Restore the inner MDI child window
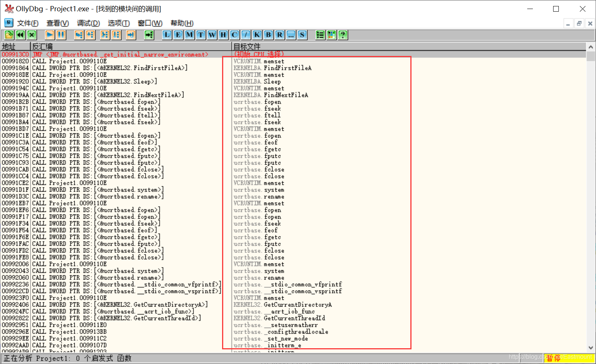This screenshot has height=364, width=596. tap(579, 24)
